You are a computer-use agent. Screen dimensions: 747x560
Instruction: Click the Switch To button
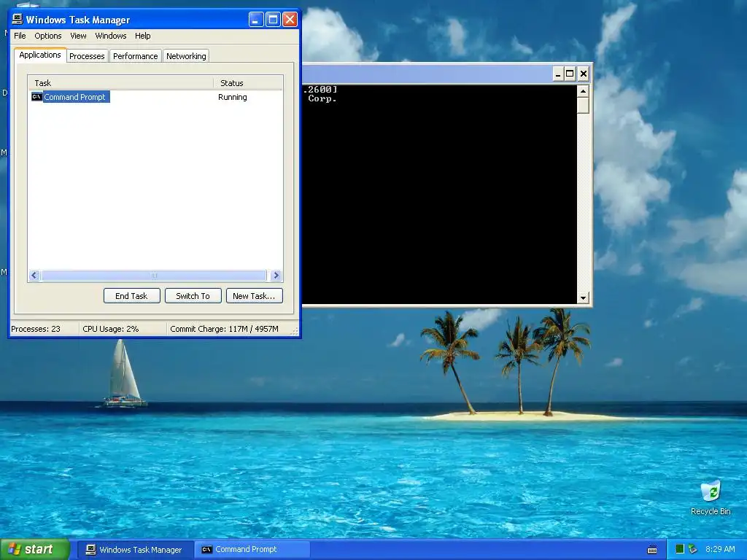pos(193,296)
